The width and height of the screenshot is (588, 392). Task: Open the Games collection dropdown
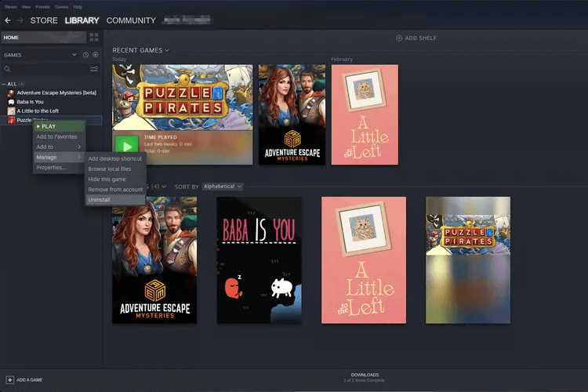tap(74, 55)
